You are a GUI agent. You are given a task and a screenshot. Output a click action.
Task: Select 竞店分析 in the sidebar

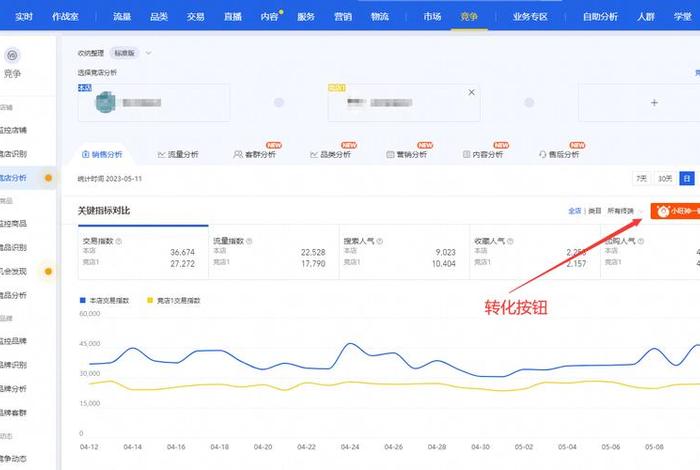pos(13,178)
